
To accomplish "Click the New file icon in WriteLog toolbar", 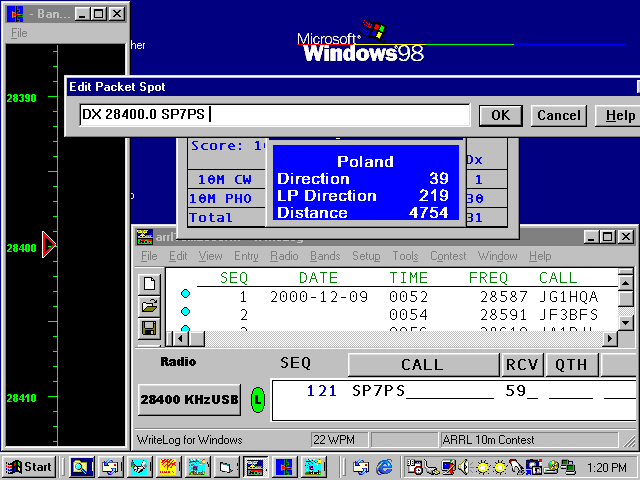I will point(149,284).
